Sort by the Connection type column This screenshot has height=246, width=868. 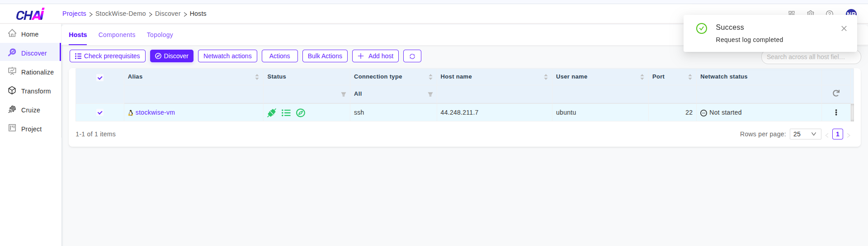tap(430, 77)
